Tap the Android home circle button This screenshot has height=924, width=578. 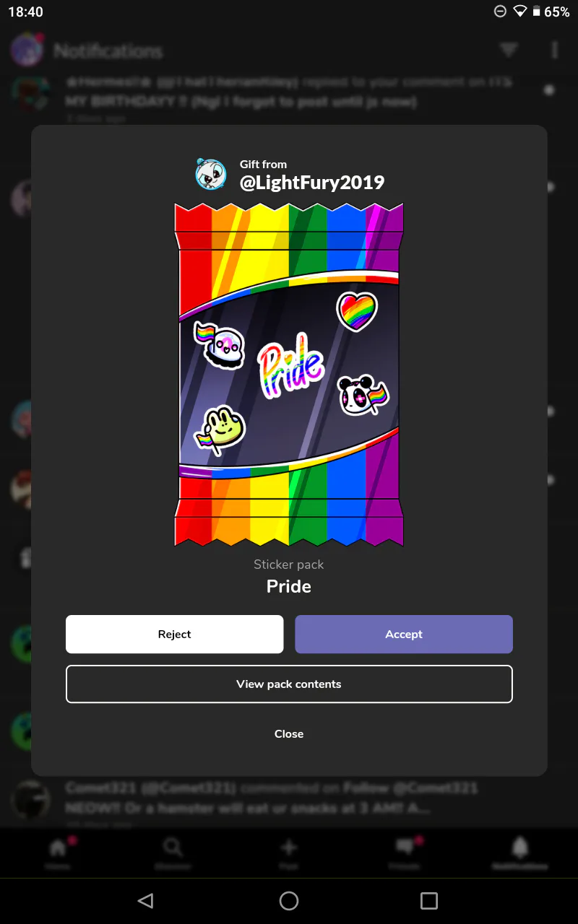[289, 900]
